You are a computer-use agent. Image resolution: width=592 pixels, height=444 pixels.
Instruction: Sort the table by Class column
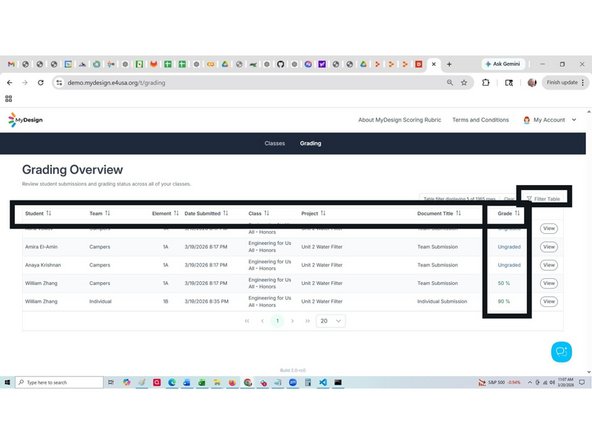[x=267, y=213]
